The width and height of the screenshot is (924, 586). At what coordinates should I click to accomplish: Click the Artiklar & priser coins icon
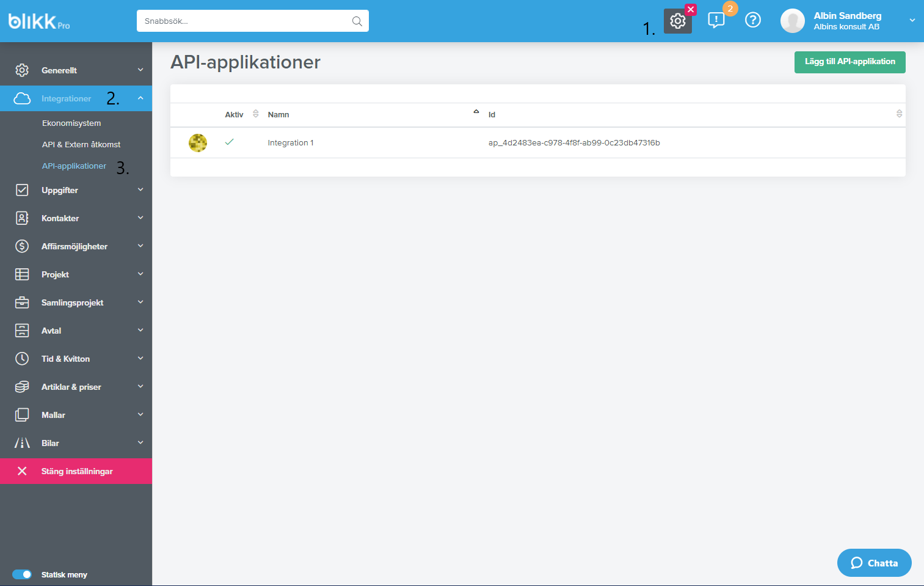(22, 387)
